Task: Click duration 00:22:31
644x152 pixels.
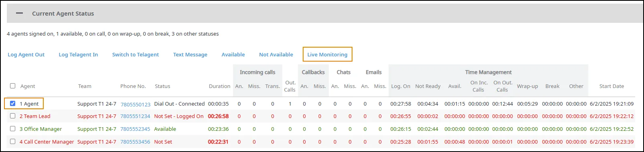Action: [218, 142]
